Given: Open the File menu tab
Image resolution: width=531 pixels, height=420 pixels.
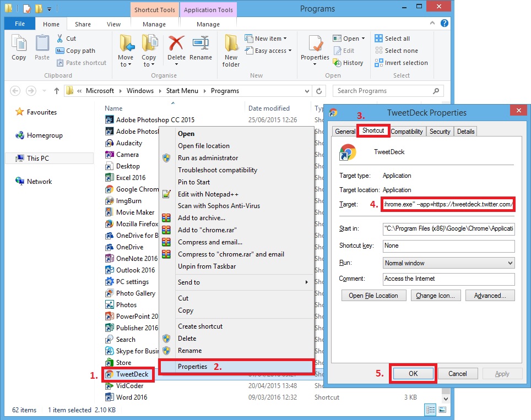Looking at the screenshot, I should pyautogui.click(x=20, y=24).
